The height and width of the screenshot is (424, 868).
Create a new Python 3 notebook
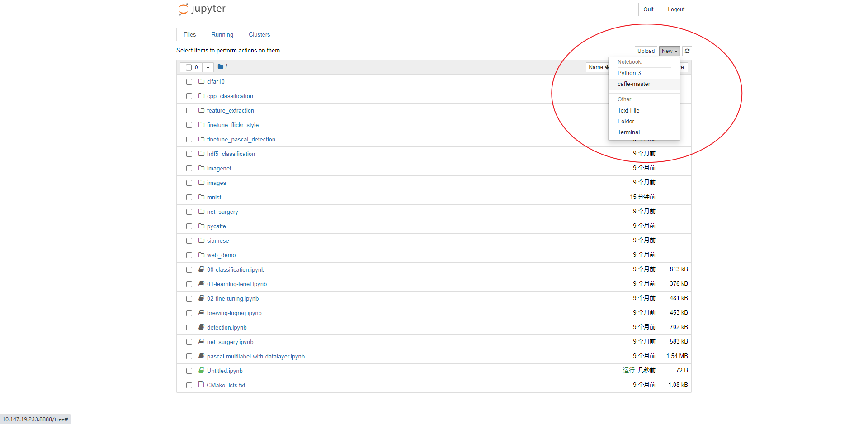[644, 73]
